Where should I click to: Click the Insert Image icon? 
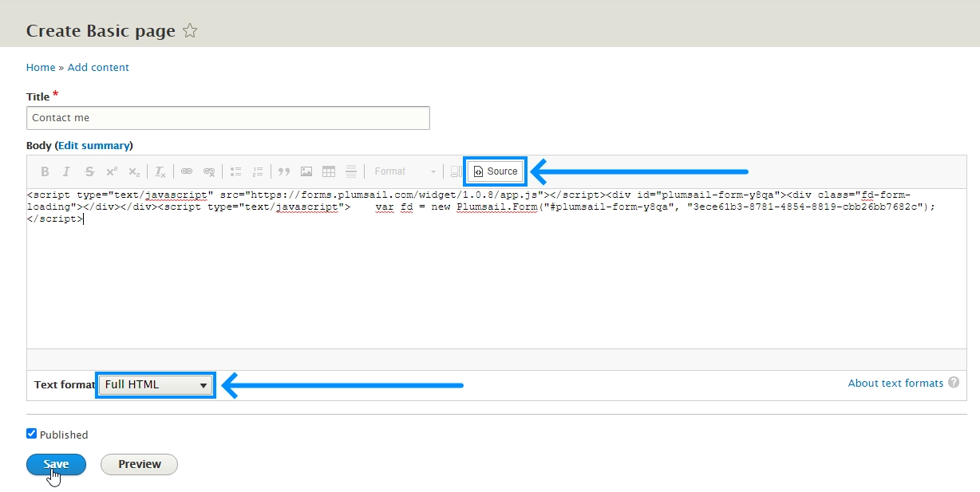(306, 171)
